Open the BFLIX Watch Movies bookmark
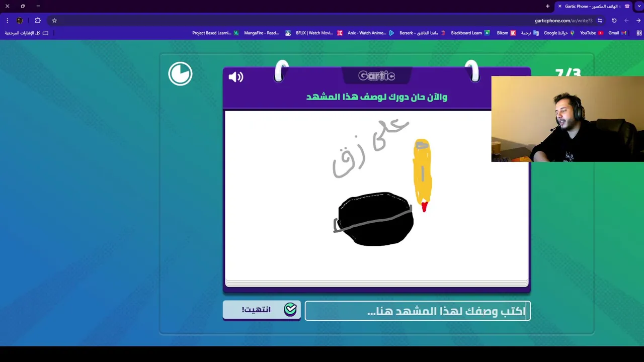This screenshot has height=362, width=644. tap(319, 33)
